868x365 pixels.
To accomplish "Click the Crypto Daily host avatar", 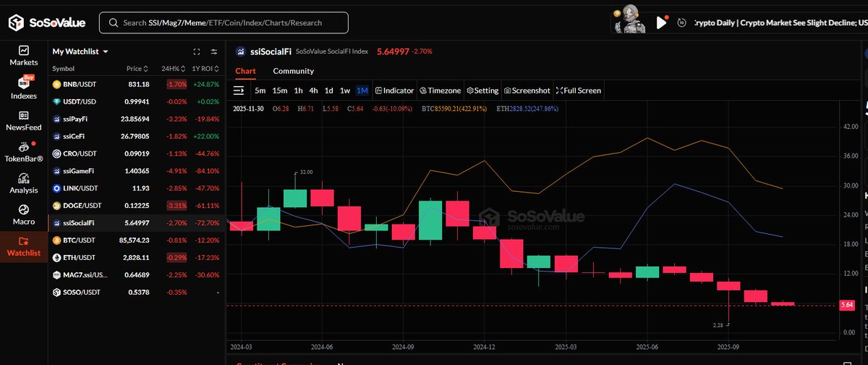I will point(630,20).
